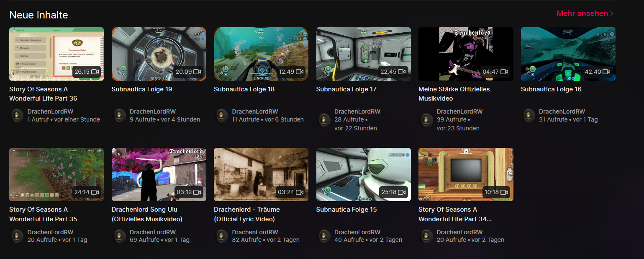This screenshot has width=644, height=259.
Task: Open the Mehr ansehen link
Action: [x=585, y=13]
